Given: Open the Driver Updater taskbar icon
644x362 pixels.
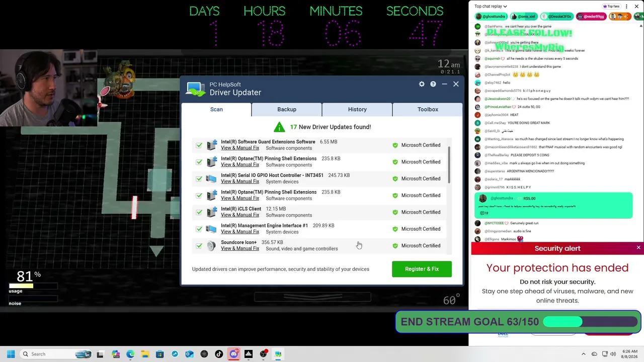Looking at the screenshot, I should click(x=278, y=354).
